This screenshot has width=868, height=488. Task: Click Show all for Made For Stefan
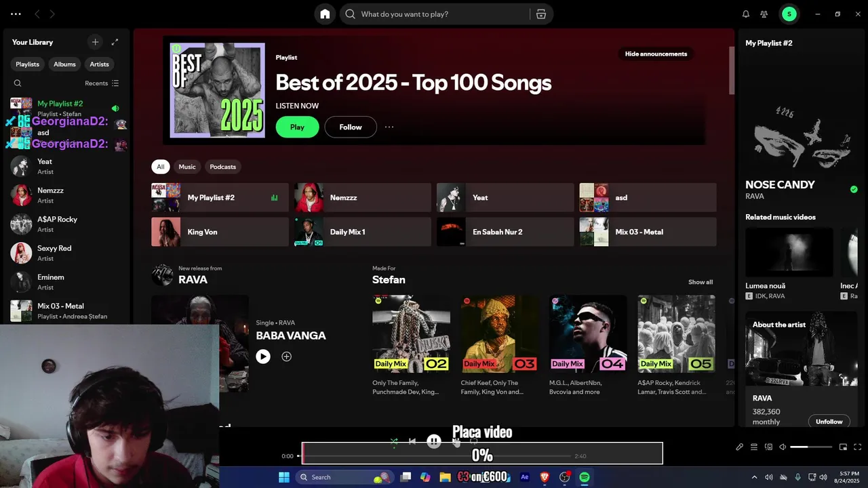[x=701, y=282]
